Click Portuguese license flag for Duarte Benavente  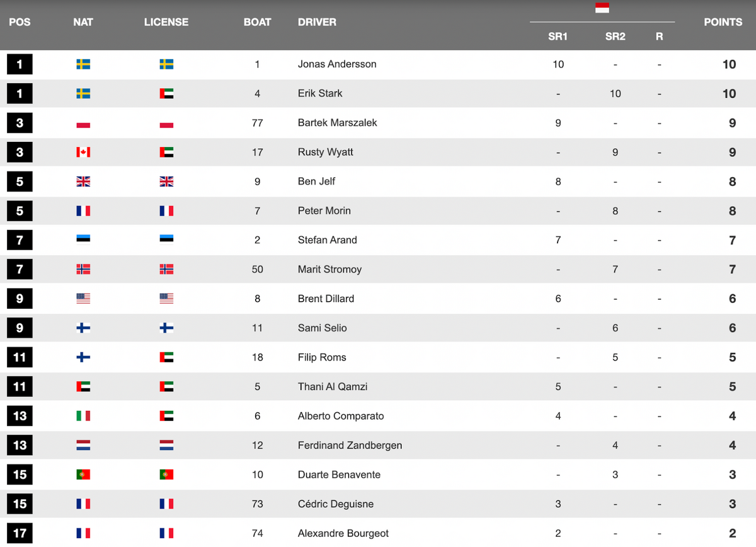point(166,475)
